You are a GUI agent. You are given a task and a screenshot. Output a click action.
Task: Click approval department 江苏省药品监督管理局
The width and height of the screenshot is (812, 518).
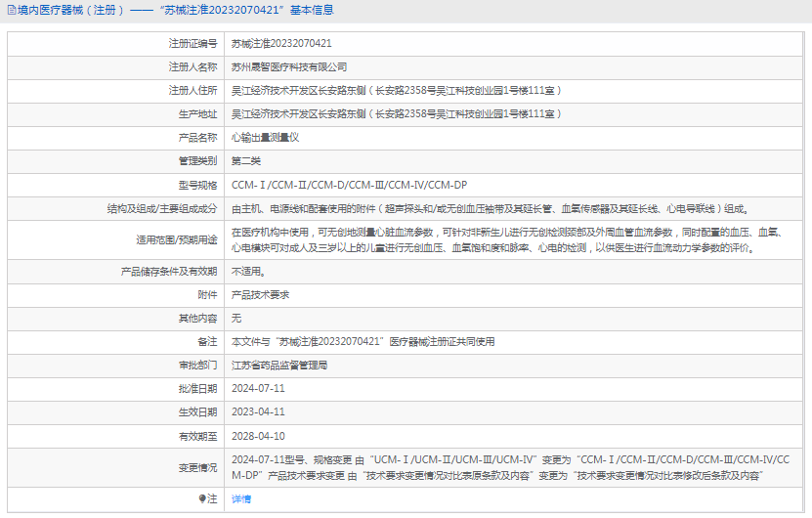tap(279, 366)
